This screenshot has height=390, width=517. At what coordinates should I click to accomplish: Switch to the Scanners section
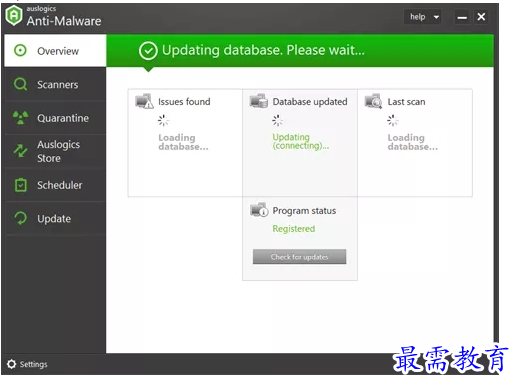tap(55, 84)
